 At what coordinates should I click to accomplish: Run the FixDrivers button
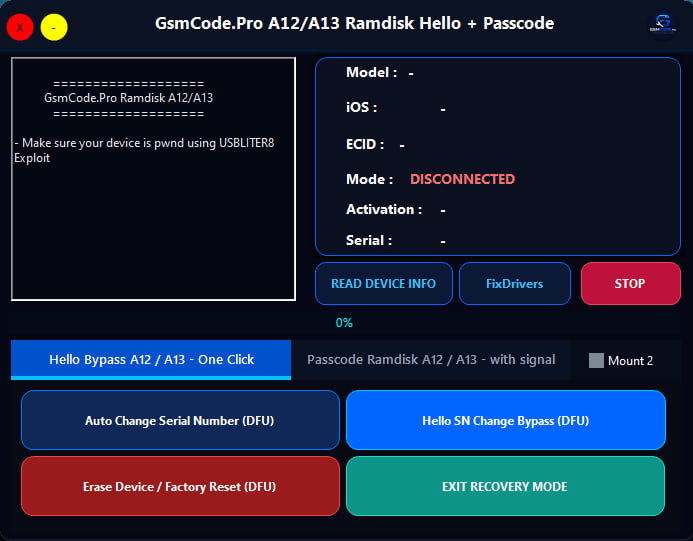[x=514, y=283]
